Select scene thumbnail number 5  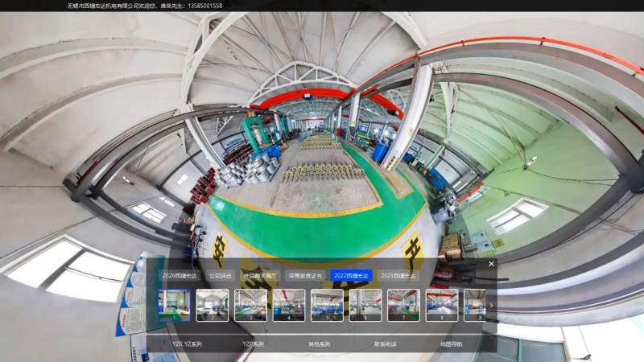click(327, 305)
